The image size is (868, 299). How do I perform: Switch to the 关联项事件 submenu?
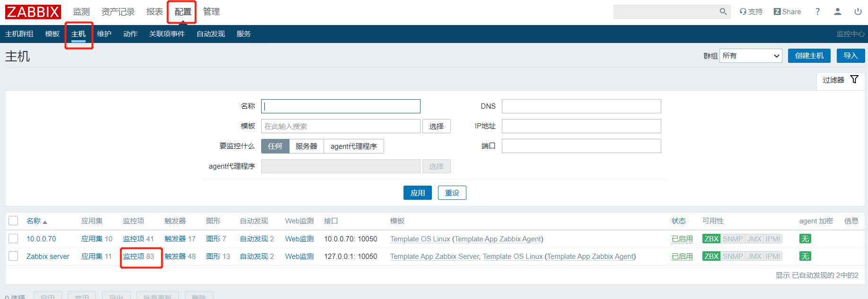tap(167, 34)
